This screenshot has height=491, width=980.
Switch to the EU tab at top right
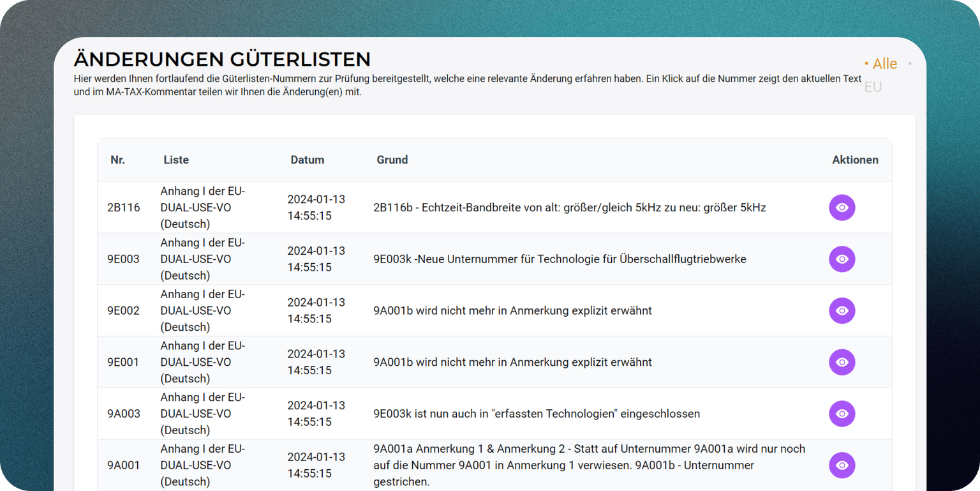(x=873, y=86)
